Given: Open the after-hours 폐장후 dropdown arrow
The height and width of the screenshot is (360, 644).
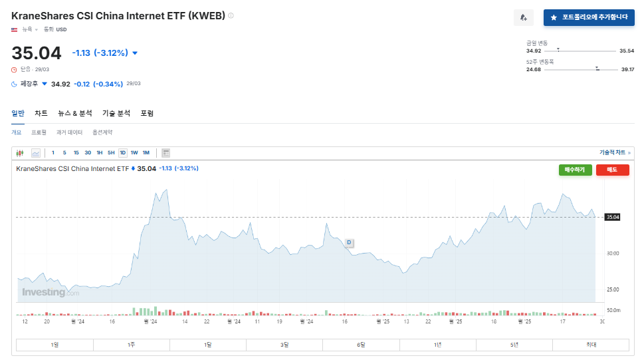Looking at the screenshot, I should point(45,84).
